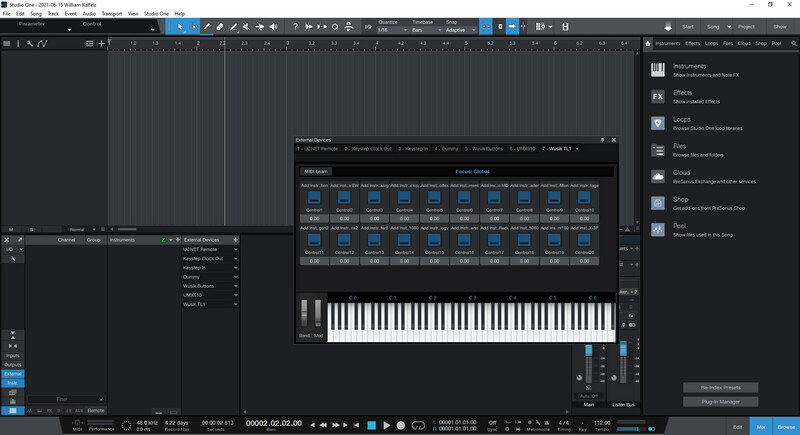This screenshot has width=800, height=435.
Task: Expand the UMX610 device arrow
Action: pyautogui.click(x=236, y=295)
